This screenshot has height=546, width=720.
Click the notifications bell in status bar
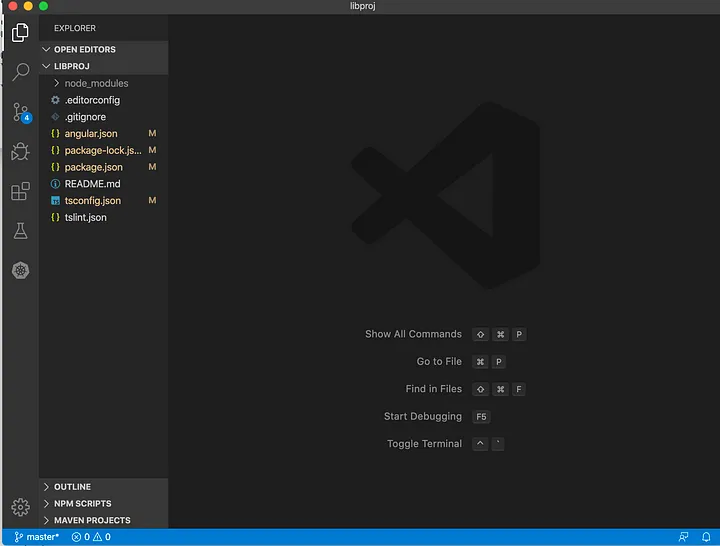[x=706, y=537]
